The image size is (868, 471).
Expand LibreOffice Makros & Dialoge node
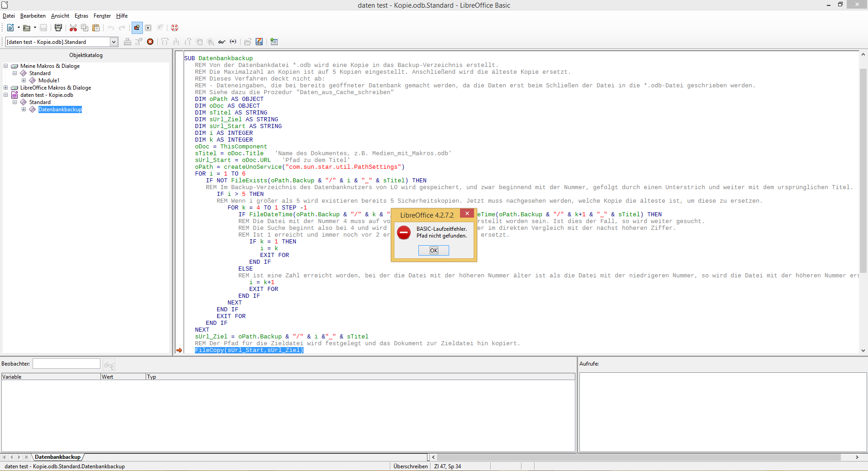[x=6, y=88]
